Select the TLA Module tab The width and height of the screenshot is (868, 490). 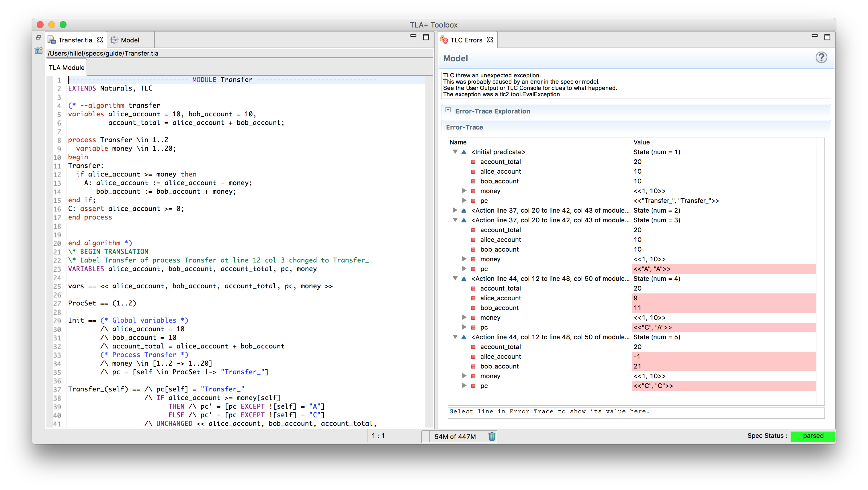[67, 67]
